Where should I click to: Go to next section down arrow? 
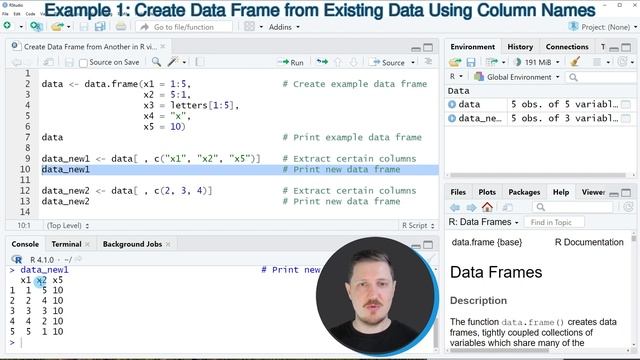[353, 62]
